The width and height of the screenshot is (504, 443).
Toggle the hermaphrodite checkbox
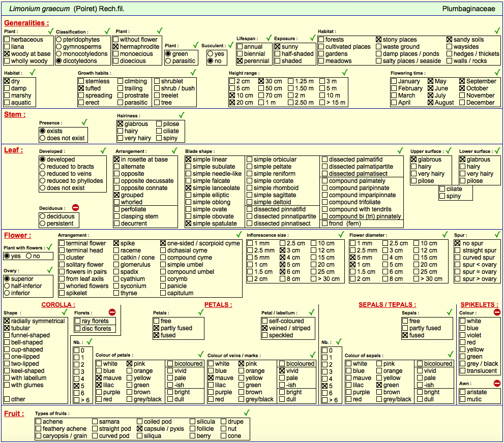[116, 47]
